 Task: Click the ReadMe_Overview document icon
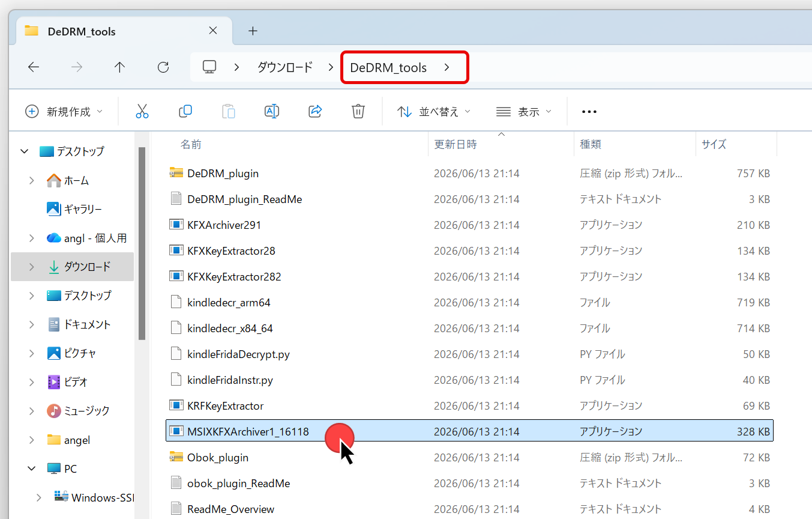pos(176,509)
